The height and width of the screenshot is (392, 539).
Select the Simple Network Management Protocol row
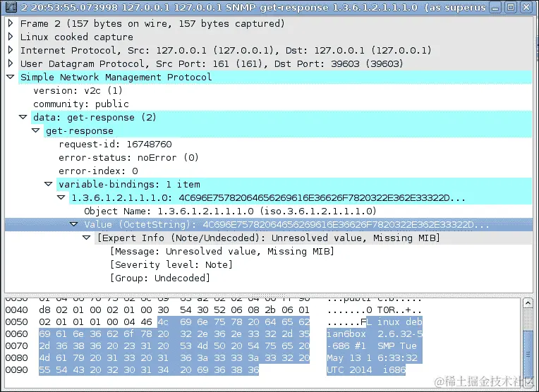276,77
